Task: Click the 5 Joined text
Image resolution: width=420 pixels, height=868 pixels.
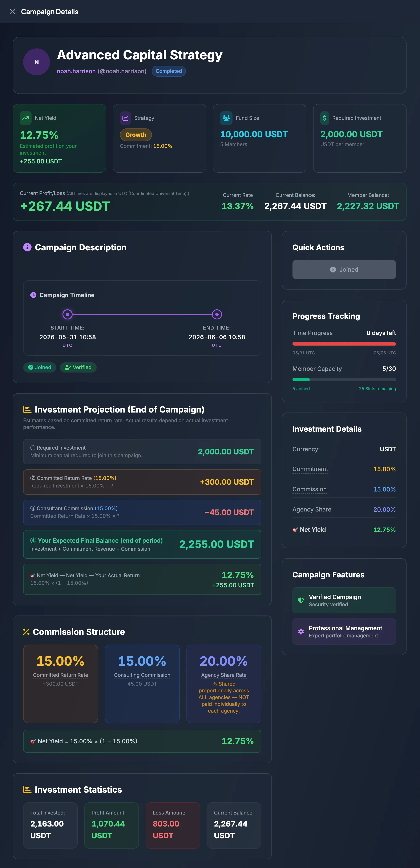Action: pyautogui.click(x=301, y=389)
